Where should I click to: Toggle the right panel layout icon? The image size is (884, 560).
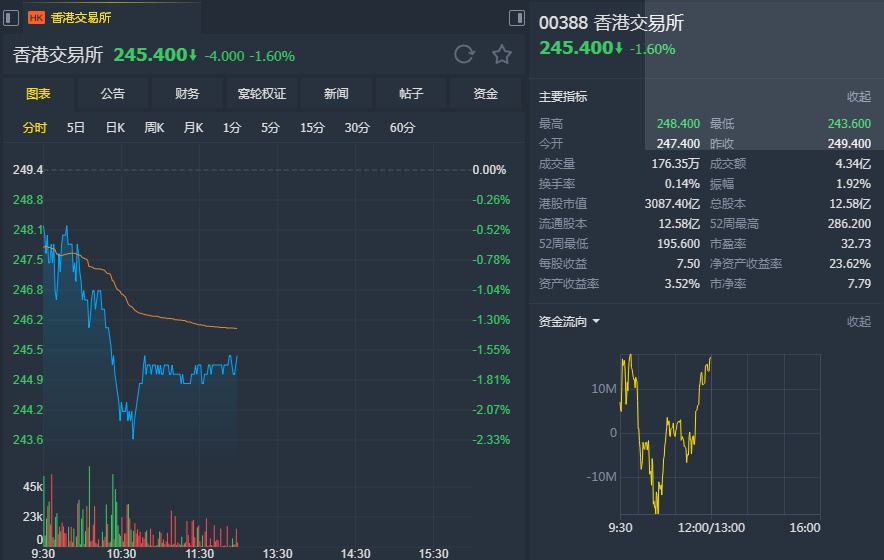click(x=517, y=17)
